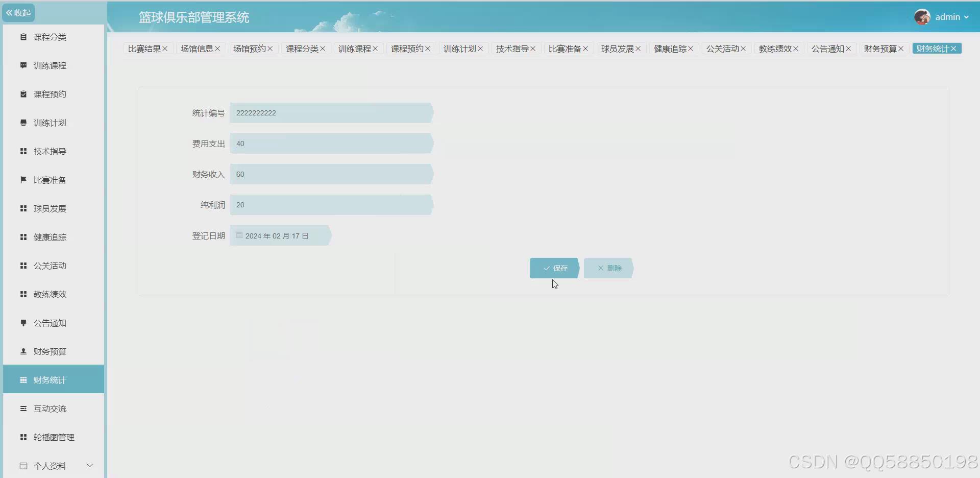This screenshot has height=478, width=980.
Task: Switch to the 财务预算 tab
Action: (x=880, y=48)
